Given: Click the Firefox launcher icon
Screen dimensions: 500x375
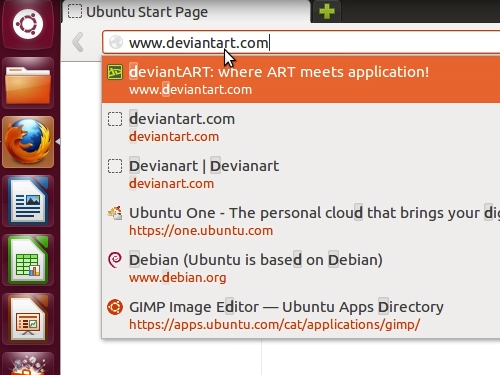Looking at the screenshot, I should tap(28, 142).
